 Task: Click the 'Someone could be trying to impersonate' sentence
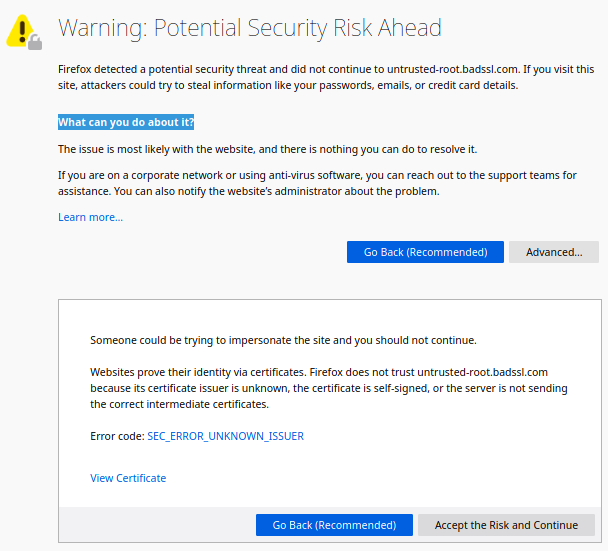[x=283, y=340]
